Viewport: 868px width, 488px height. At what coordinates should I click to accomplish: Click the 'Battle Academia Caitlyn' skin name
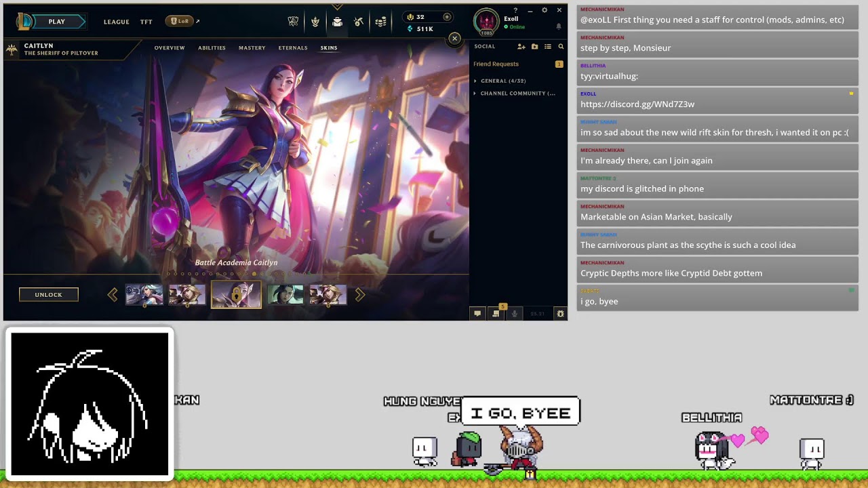[236, 263]
